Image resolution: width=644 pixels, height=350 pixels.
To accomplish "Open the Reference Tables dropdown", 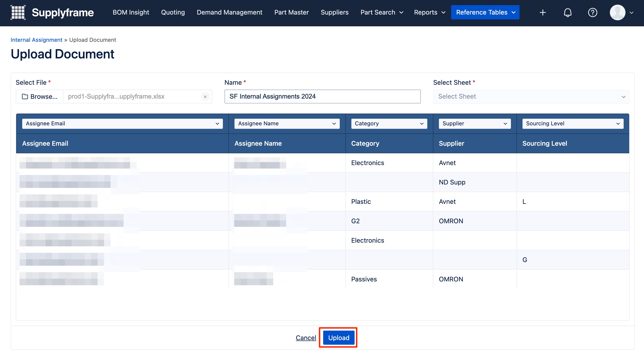I will tap(485, 12).
